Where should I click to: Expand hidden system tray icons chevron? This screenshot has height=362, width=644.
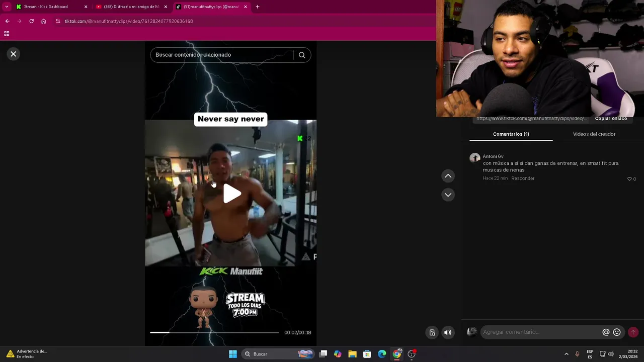point(566,354)
